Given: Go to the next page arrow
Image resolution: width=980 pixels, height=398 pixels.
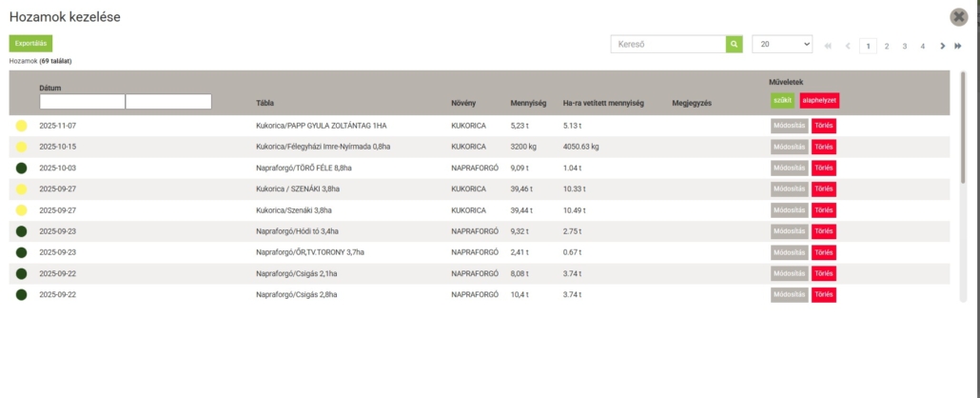Looking at the screenshot, I should (943, 46).
